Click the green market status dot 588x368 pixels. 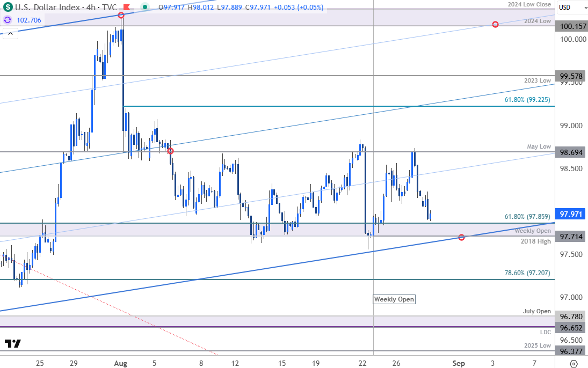tap(145, 7)
